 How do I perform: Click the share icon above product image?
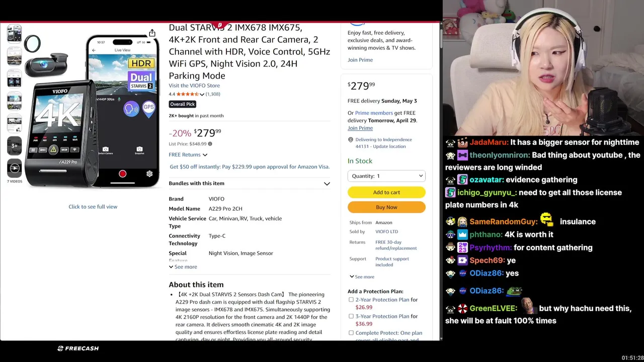152,33
